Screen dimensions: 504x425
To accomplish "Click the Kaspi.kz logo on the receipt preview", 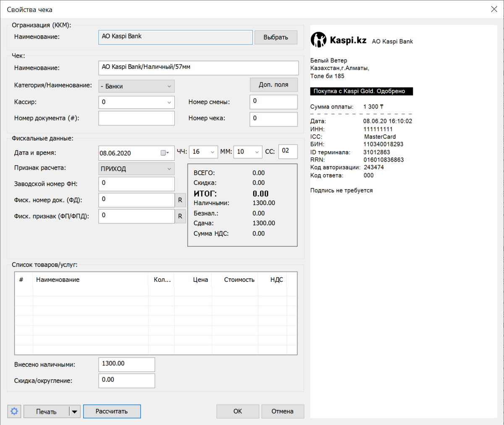I will 339,40.
